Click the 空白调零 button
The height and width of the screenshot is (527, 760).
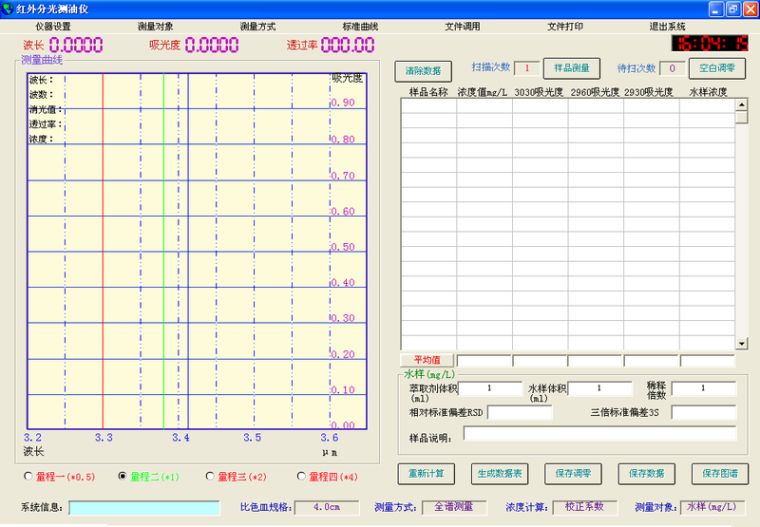[716, 69]
